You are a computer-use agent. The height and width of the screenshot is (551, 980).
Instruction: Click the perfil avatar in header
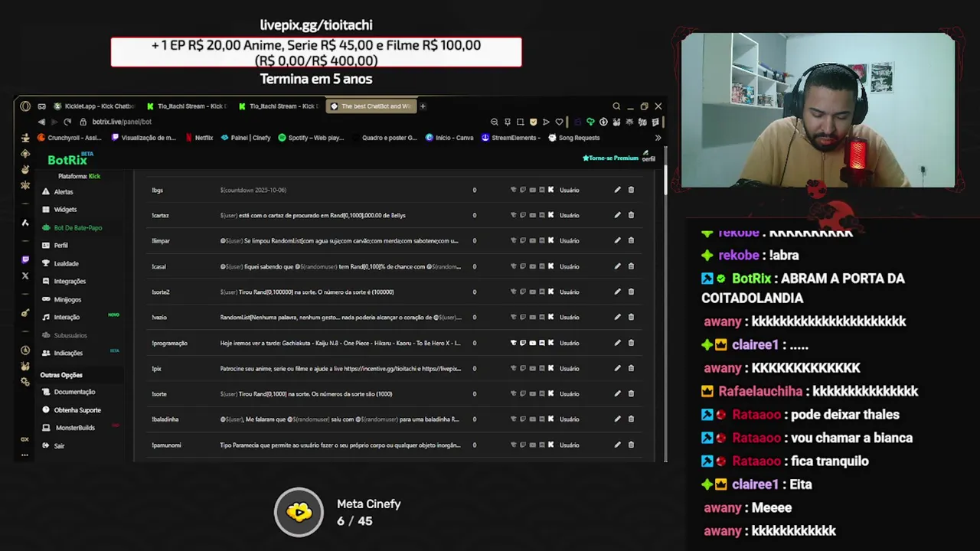tap(648, 156)
